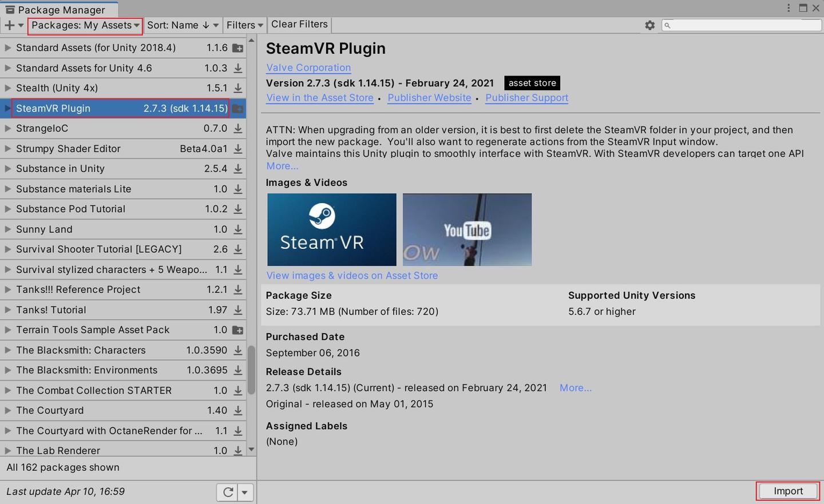Click the YouTube video thumbnail
Screen dimensions: 824x504
pos(467,229)
